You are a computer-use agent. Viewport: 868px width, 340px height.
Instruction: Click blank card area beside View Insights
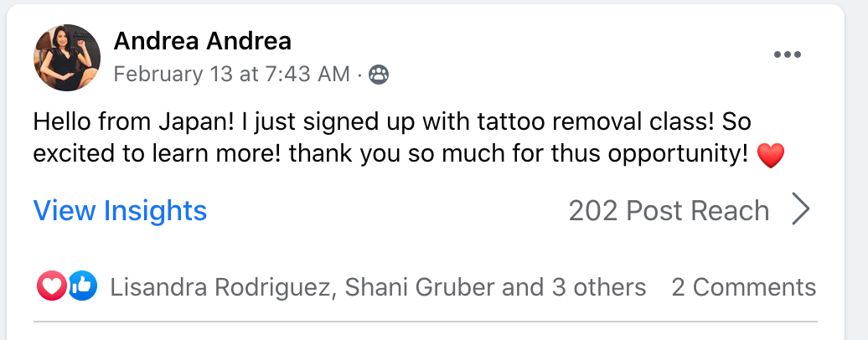387,210
